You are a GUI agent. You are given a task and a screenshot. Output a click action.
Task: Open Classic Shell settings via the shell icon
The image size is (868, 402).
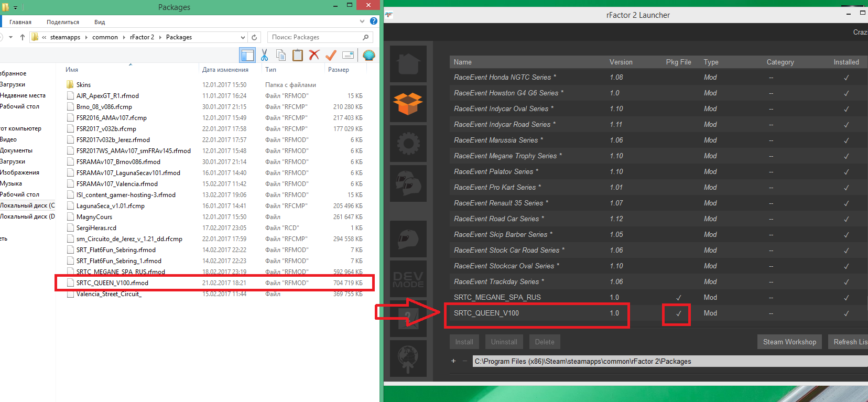pyautogui.click(x=369, y=55)
